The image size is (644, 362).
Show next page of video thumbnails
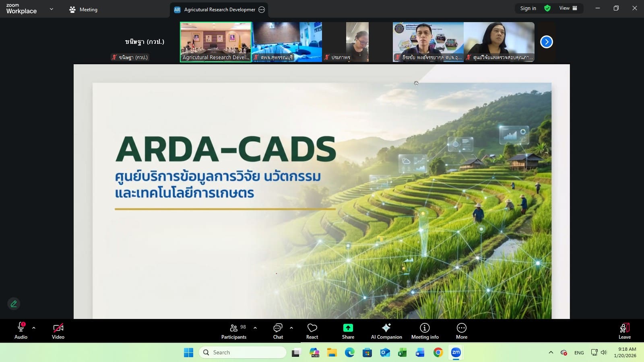click(546, 42)
